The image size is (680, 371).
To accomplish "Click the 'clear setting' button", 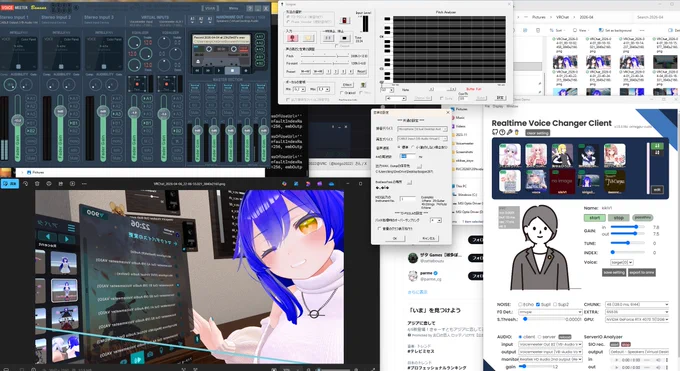I will pyautogui.click(x=537, y=133).
